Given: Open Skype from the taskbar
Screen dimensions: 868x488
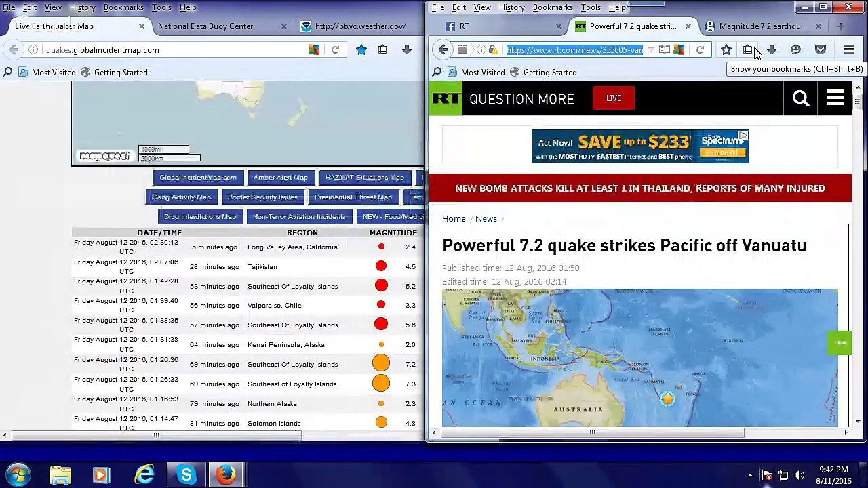Looking at the screenshot, I should [186, 474].
